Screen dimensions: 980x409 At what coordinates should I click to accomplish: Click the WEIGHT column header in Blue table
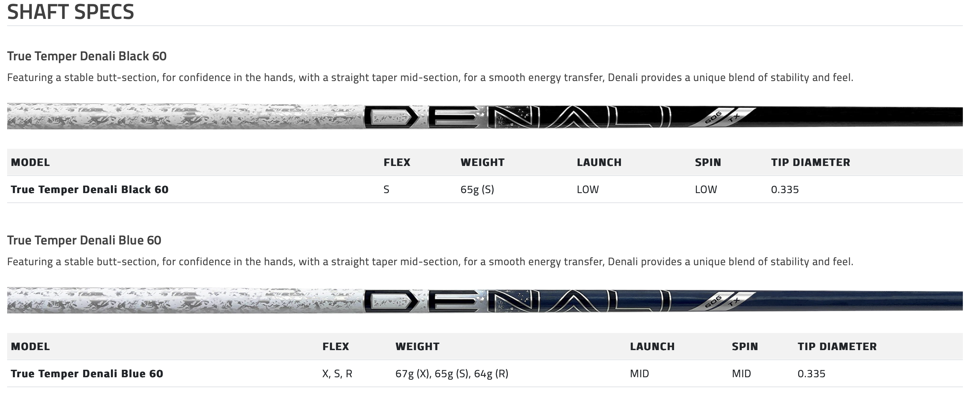pos(417,347)
